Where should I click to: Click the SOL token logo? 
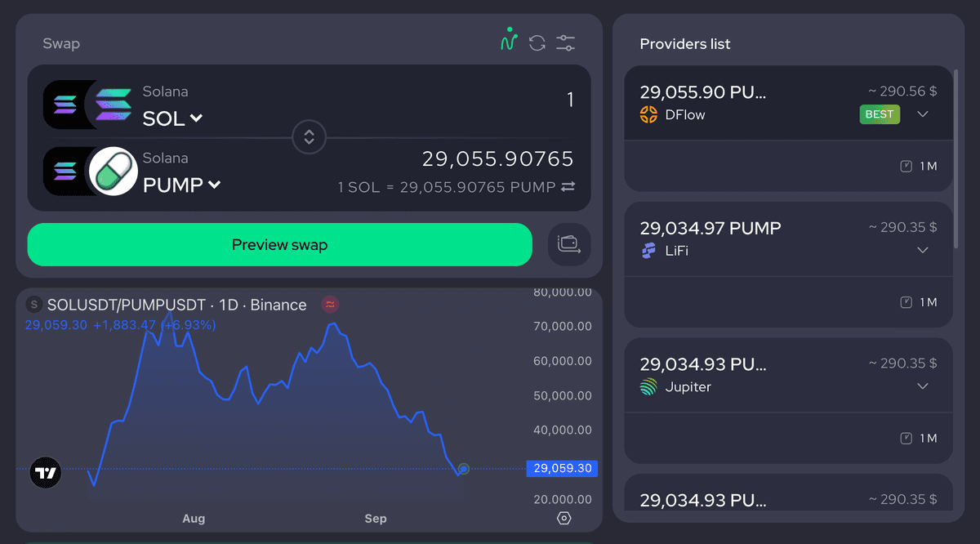coord(113,105)
